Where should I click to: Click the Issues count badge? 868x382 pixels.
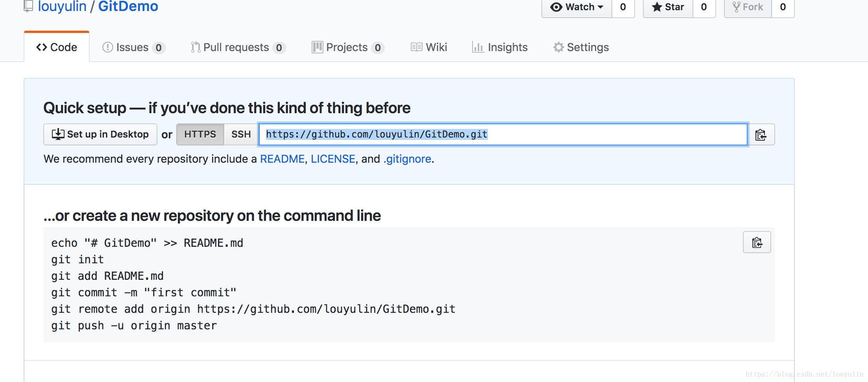tap(159, 48)
